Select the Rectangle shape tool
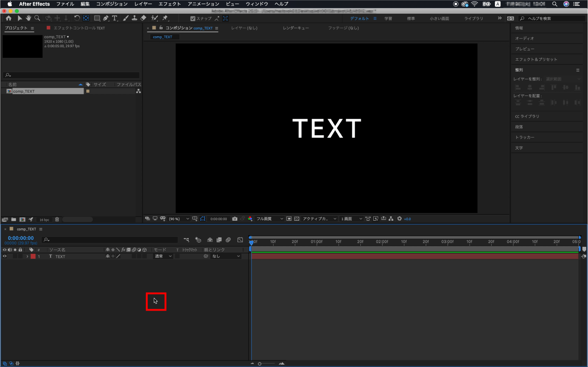 [97, 18]
